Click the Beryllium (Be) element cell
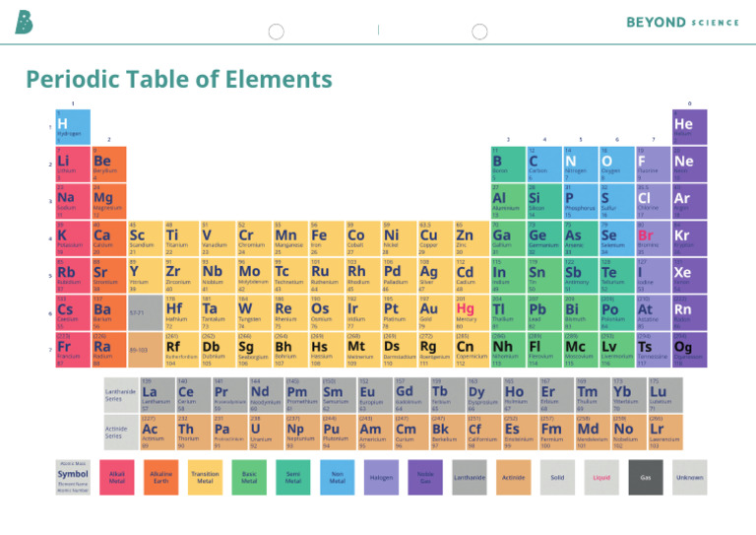Screen dimensions: 756x535 pos(109,165)
